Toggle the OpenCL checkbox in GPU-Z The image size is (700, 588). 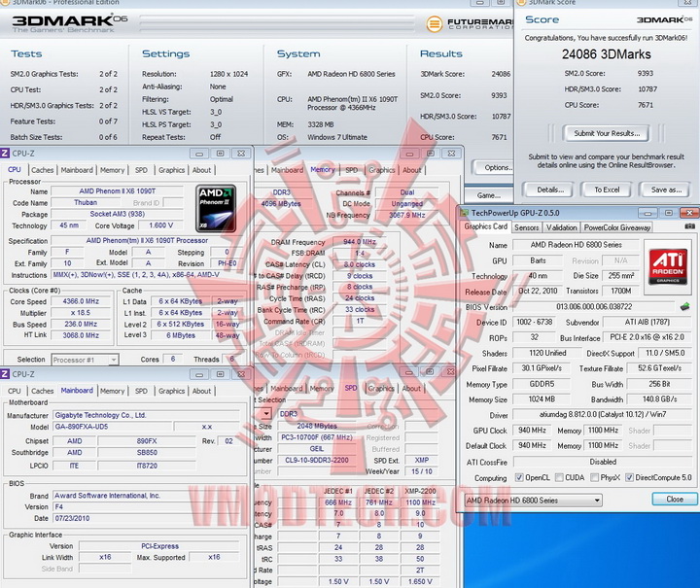click(519, 477)
